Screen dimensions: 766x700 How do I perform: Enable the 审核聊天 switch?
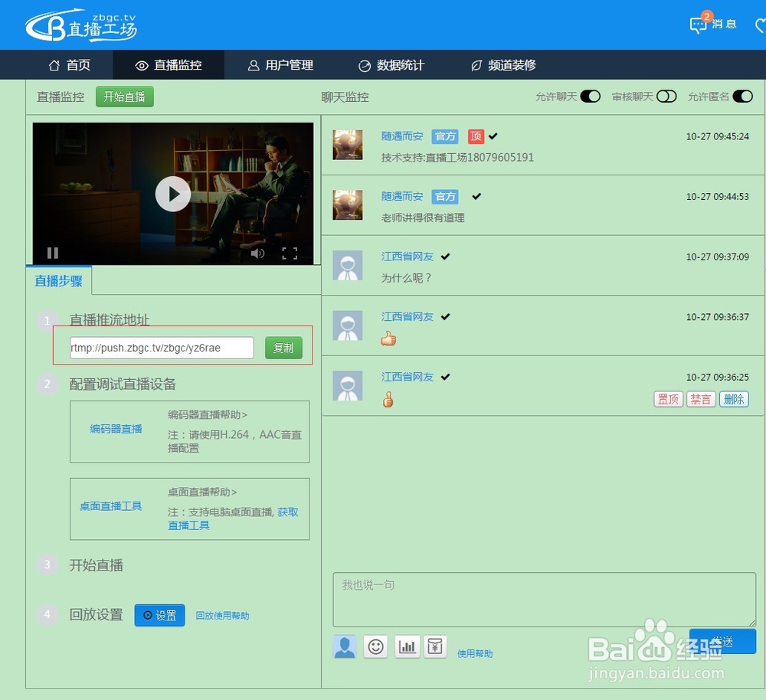coord(666,96)
